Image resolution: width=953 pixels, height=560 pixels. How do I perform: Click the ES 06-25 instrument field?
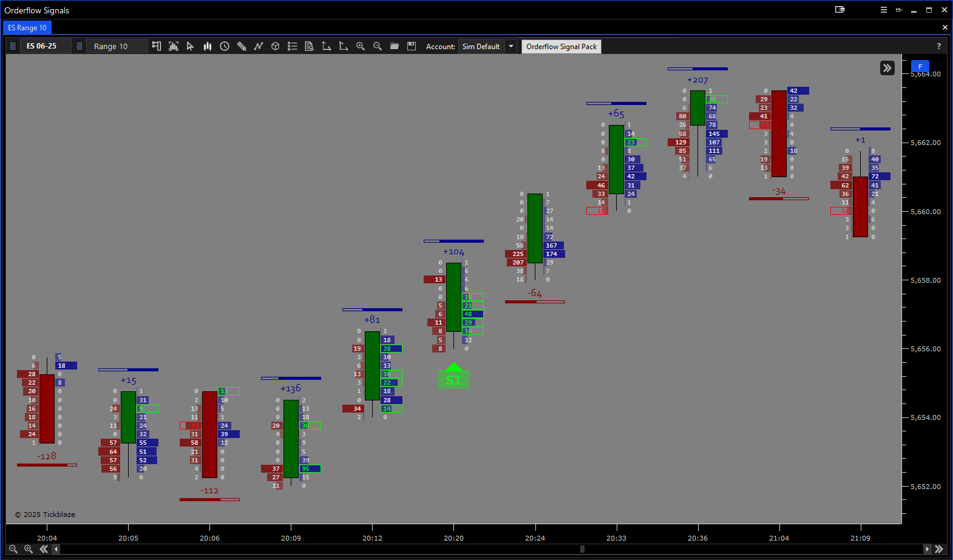(x=46, y=46)
